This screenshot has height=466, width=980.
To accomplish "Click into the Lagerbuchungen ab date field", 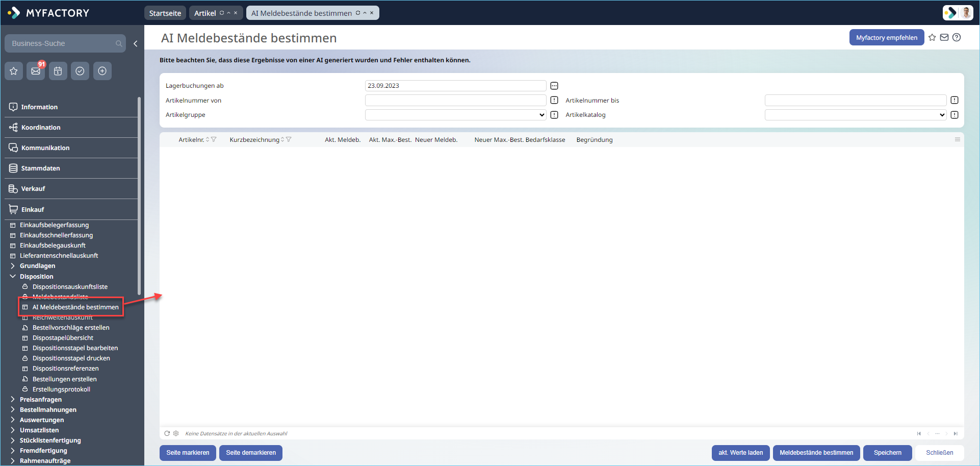I will tap(455, 86).
